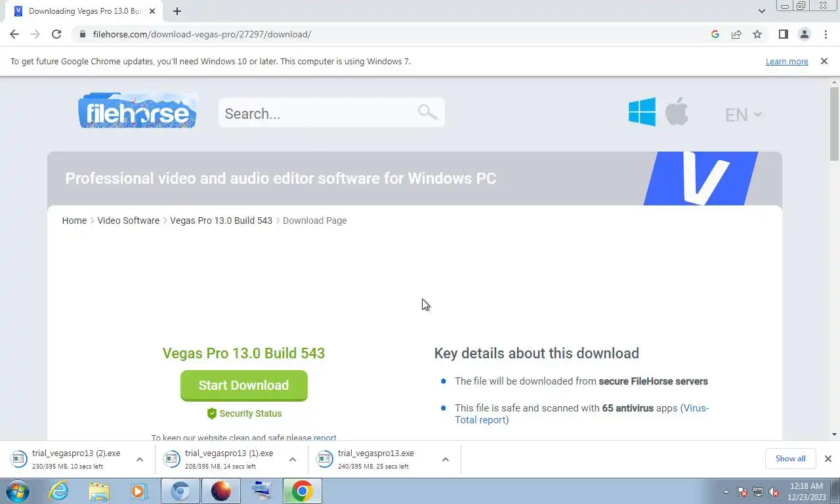
Task: Click Start Download button
Action: coord(243,385)
